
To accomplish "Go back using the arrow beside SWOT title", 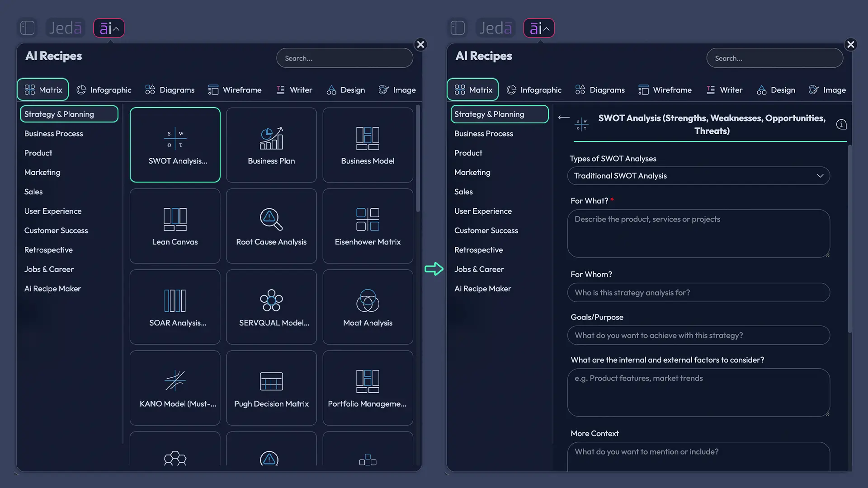I will point(564,117).
